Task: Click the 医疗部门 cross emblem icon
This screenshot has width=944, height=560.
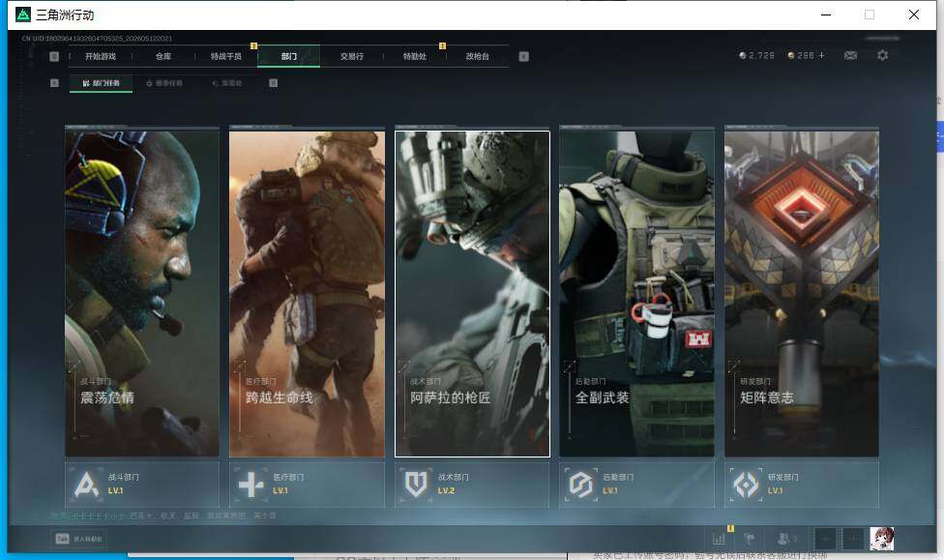Action: click(x=251, y=485)
